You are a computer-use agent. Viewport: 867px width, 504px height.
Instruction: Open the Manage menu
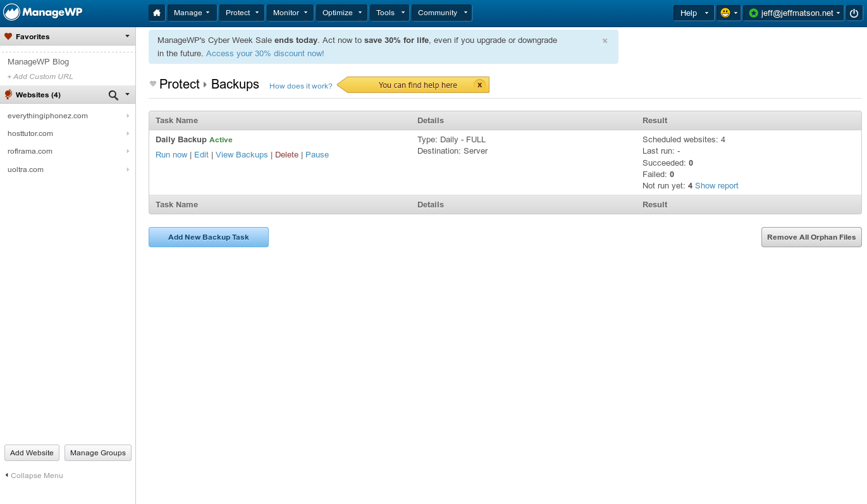point(192,13)
